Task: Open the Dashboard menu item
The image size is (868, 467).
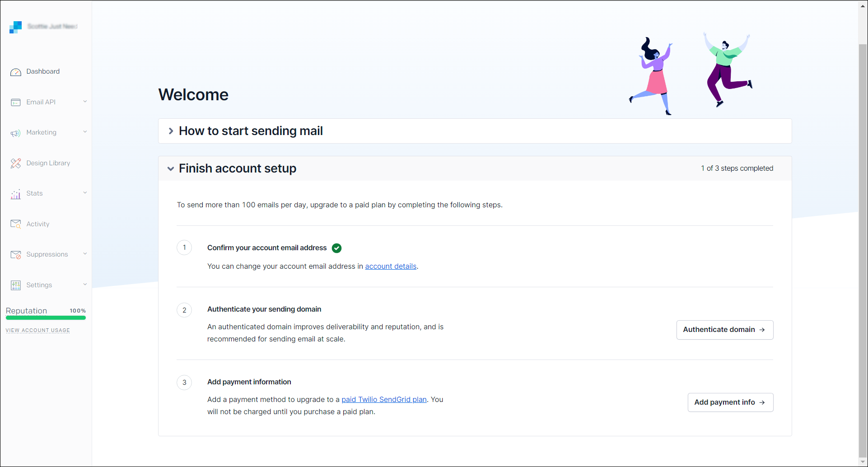Action: coord(43,71)
